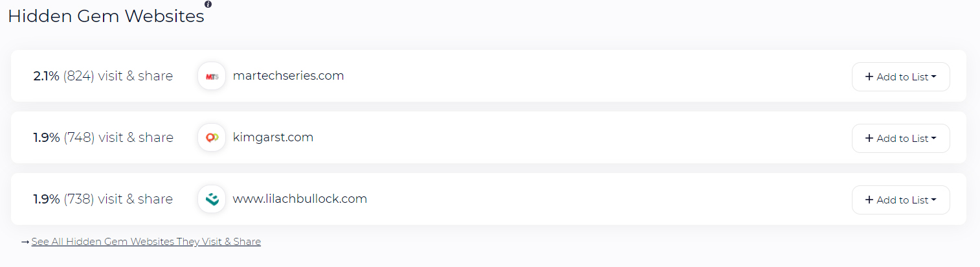Click the MTS logo for martechseries.com
Viewport: 980px width, 267px height.
coord(212,76)
